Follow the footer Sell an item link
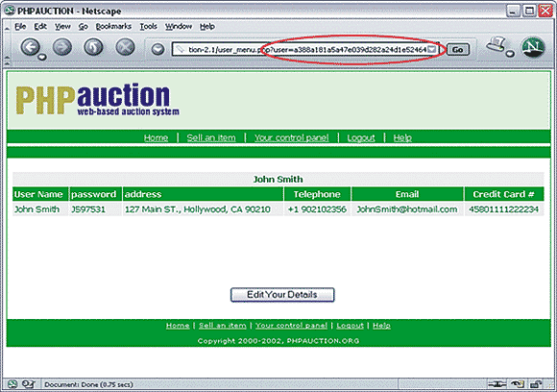The width and height of the screenshot is (557, 392). click(223, 325)
